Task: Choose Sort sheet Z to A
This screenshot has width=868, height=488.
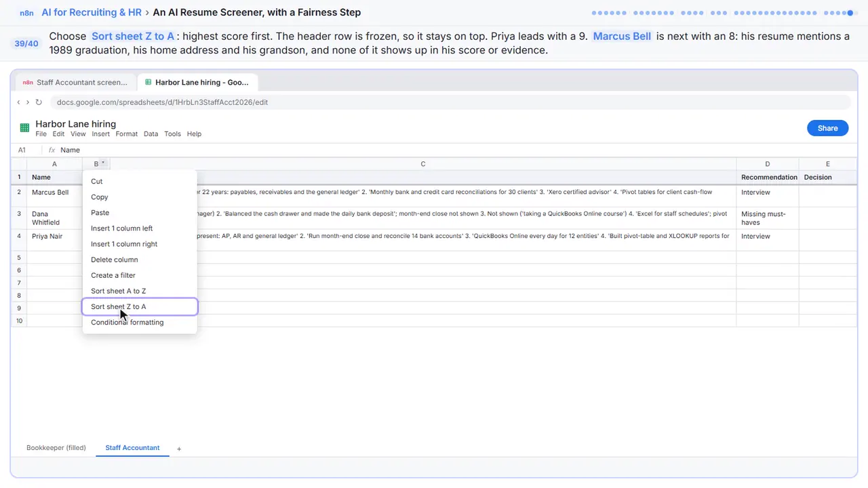Action: (140, 307)
